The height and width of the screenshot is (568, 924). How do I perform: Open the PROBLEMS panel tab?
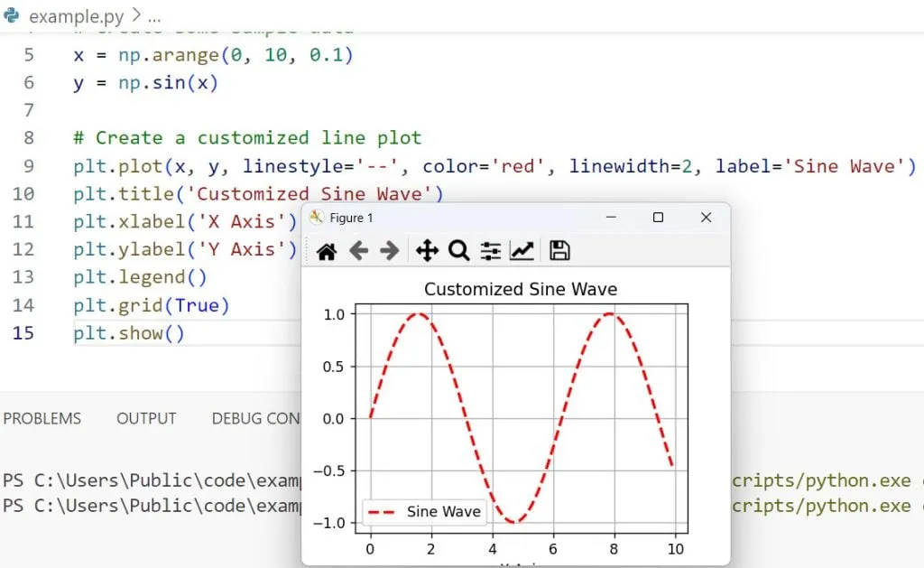42,418
